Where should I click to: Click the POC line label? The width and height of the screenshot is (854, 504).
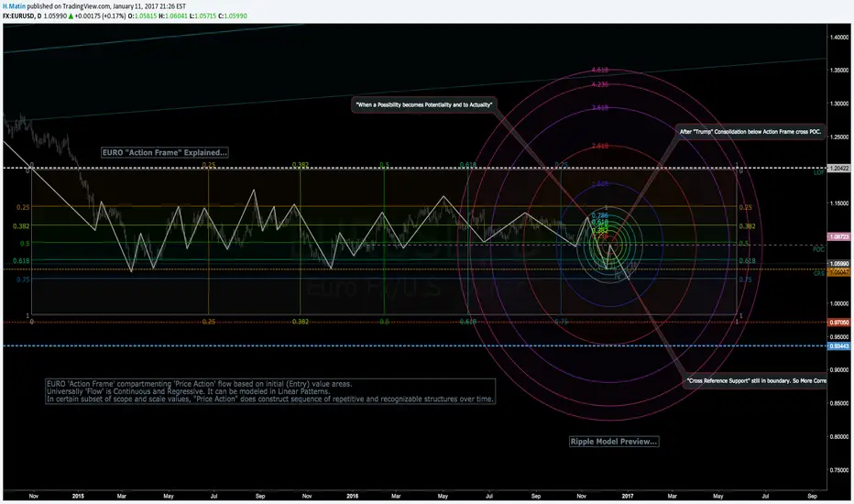[x=818, y=249]
